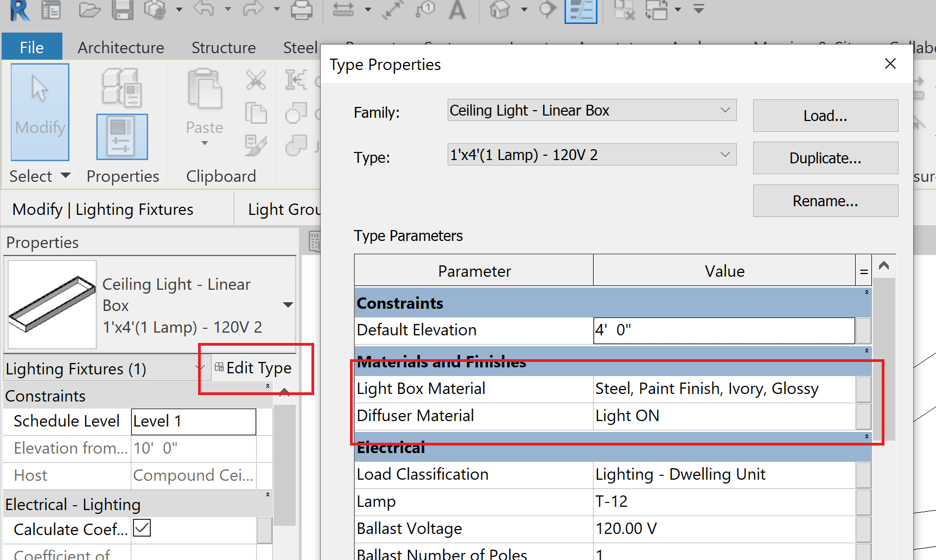Switch to the Architecture tab

[x=120, y=47]
